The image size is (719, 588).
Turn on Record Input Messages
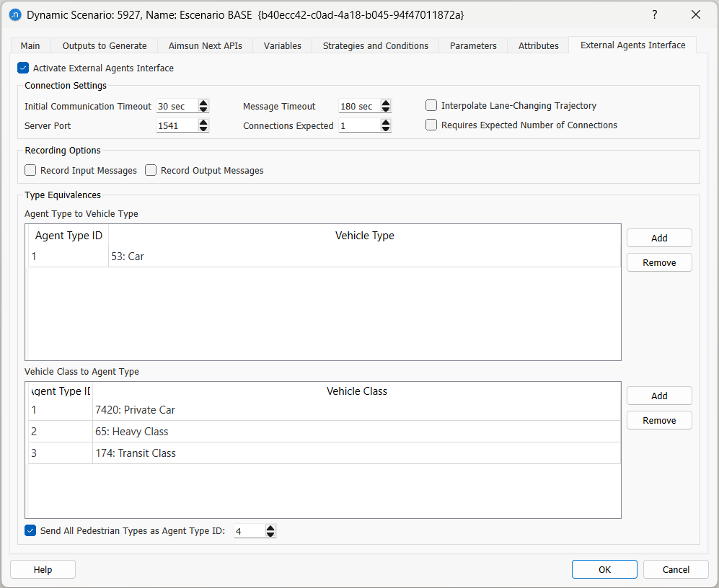[30, 170]
